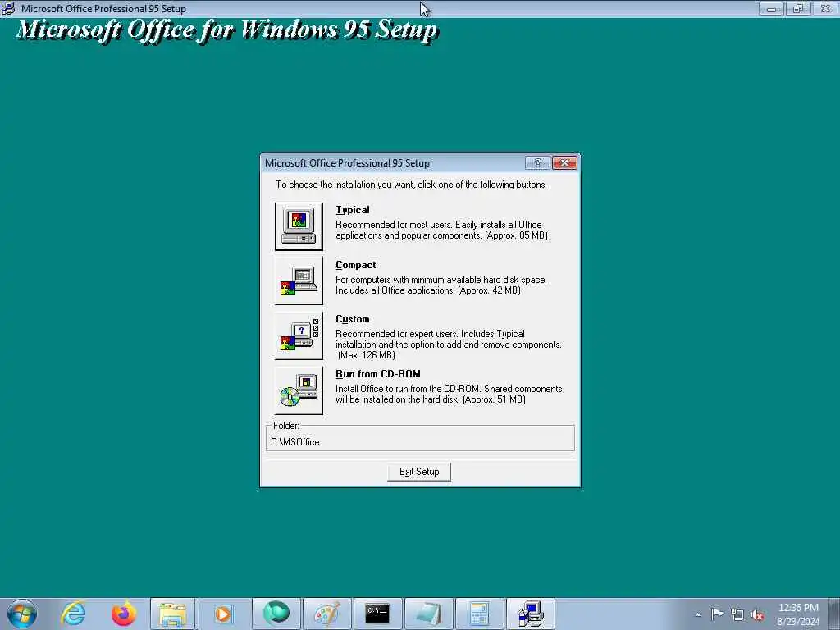Screen dimensions: 840x630
Task: Click the dialog's question mark help button
Action: coord(537,163)
